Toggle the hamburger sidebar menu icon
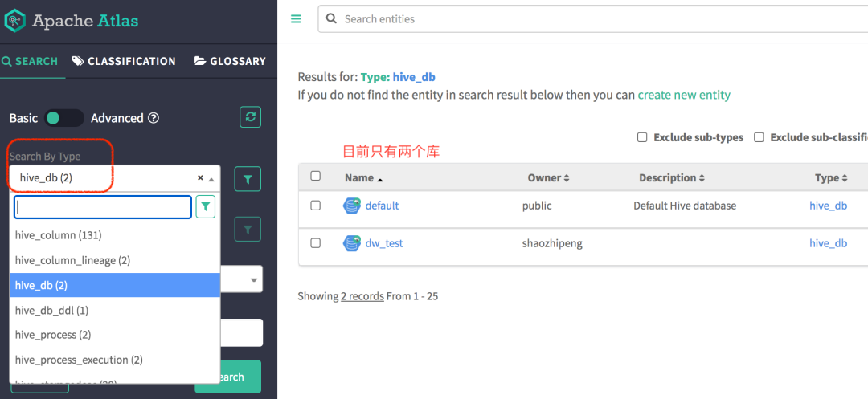The height and width of the screenshot is (399, 868). 296,19
